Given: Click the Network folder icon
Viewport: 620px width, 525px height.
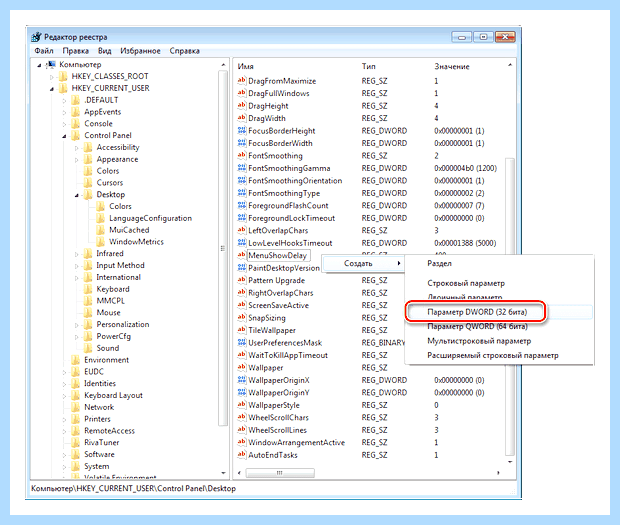Looking at the screenshot, I should (76, 407).
